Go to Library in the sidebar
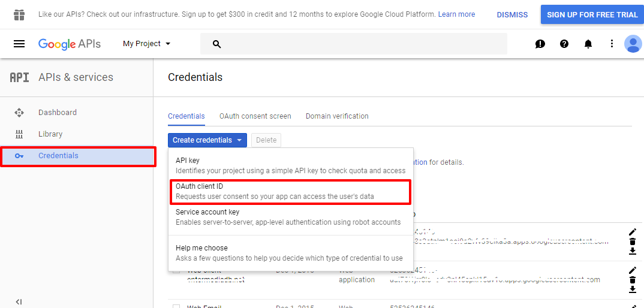Image resolution: width=644 pixels, height=308 pixels. click(x=77, y=134)
